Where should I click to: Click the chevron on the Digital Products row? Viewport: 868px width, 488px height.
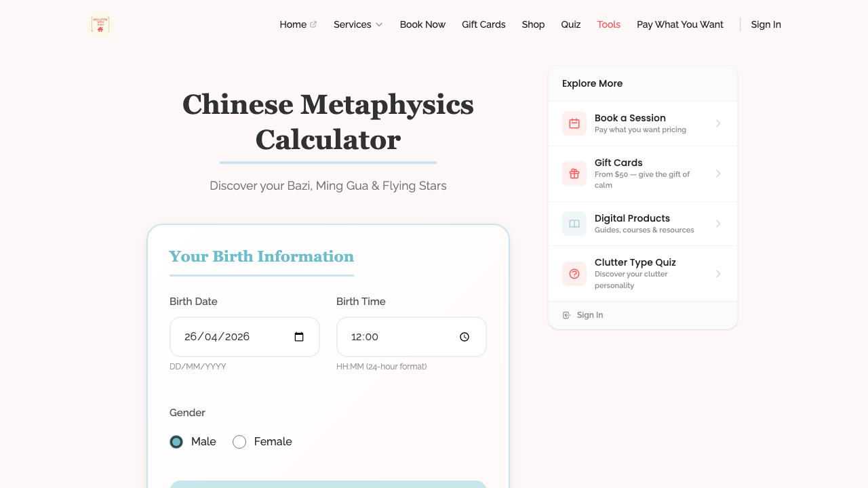pos(718,224)
